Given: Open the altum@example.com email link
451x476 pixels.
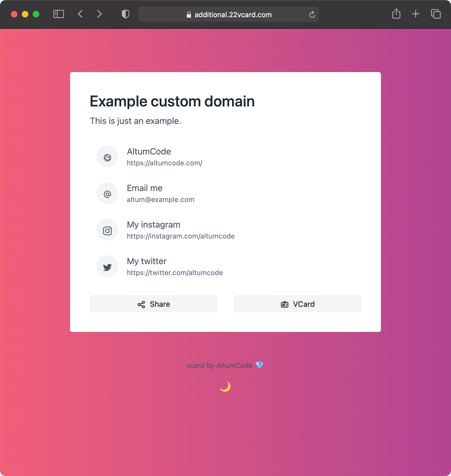Looking at the screenshot, I should click(160, 200).
